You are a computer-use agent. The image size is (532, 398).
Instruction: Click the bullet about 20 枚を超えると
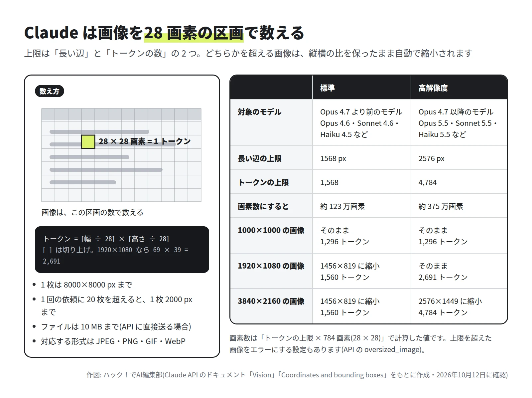point(117,305)
